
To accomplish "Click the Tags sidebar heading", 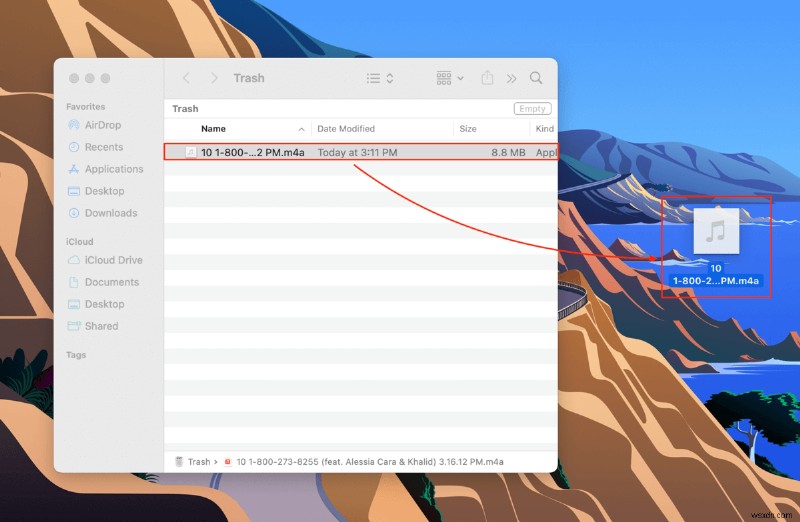I will click(x=76, y=355).
